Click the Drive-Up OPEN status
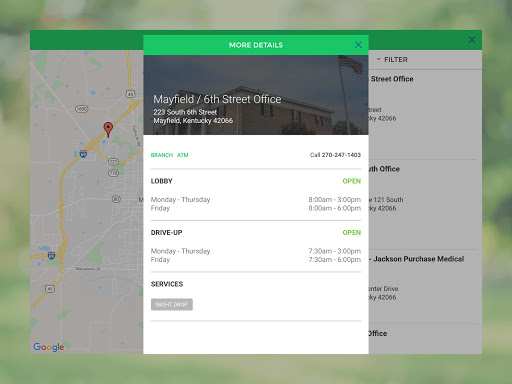Image resolution: width=512 pixels, height=384 pixels. click(352, 233)
